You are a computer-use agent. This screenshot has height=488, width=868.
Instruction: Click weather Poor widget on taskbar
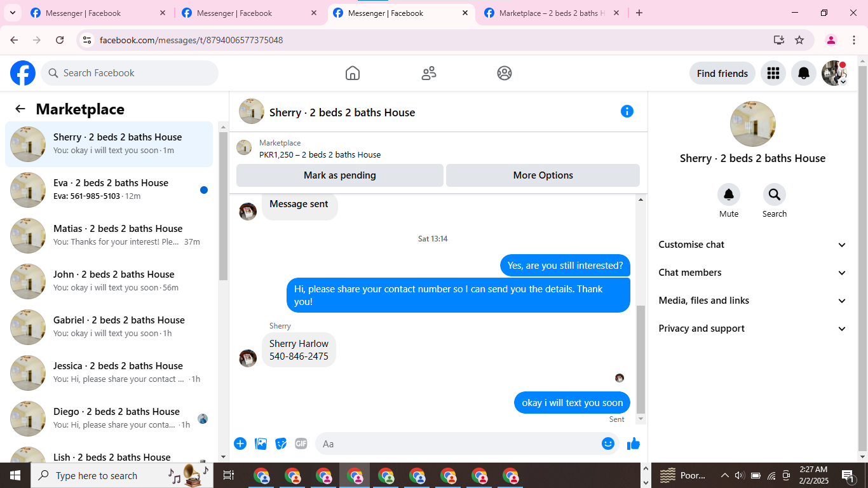684,475
